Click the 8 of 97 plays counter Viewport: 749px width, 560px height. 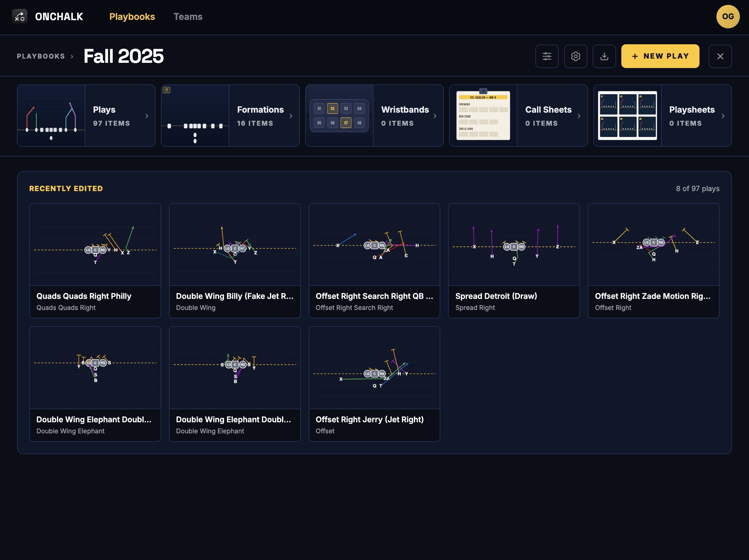698,189
